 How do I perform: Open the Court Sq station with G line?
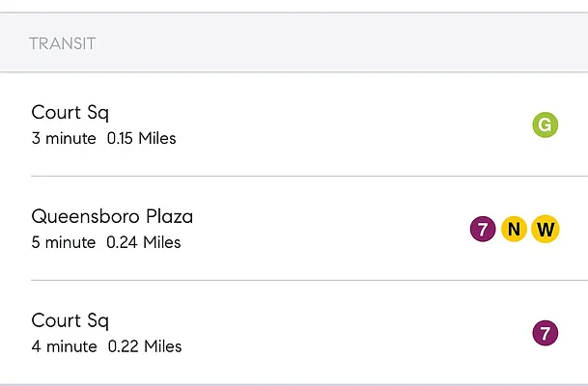pos(70,113)
